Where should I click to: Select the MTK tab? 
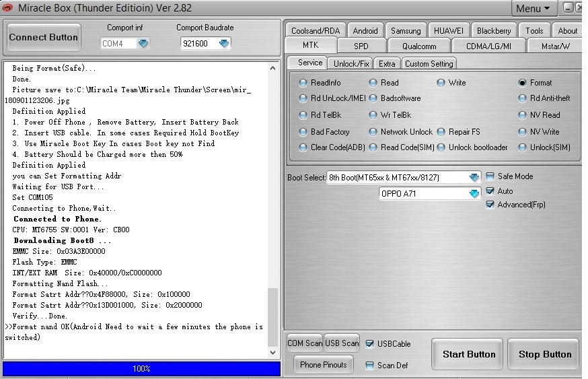click(x=311, y=45)
